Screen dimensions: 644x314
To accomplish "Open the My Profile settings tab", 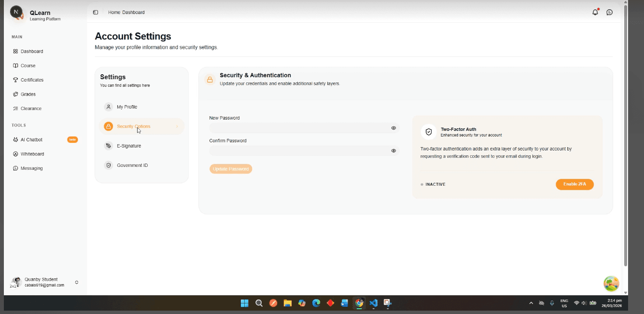I will click(x=142, y=107).
